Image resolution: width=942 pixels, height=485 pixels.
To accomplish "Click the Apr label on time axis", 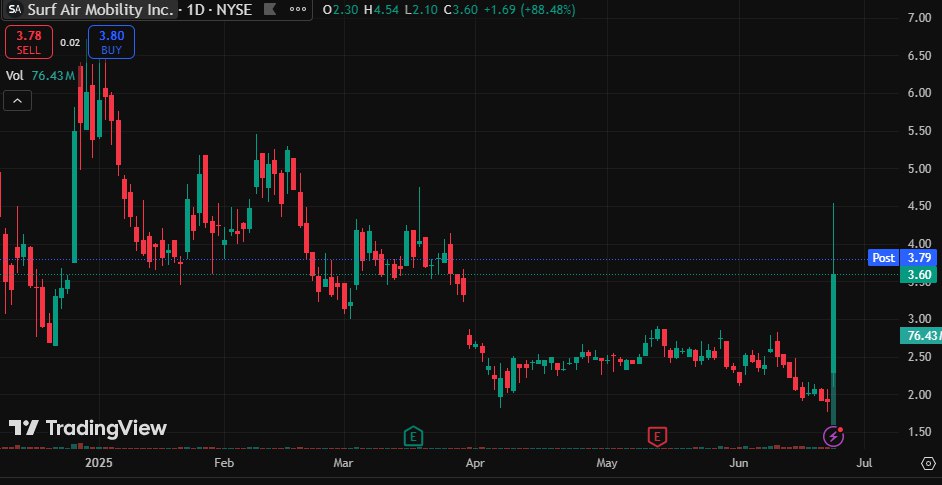I will (475, 463).
